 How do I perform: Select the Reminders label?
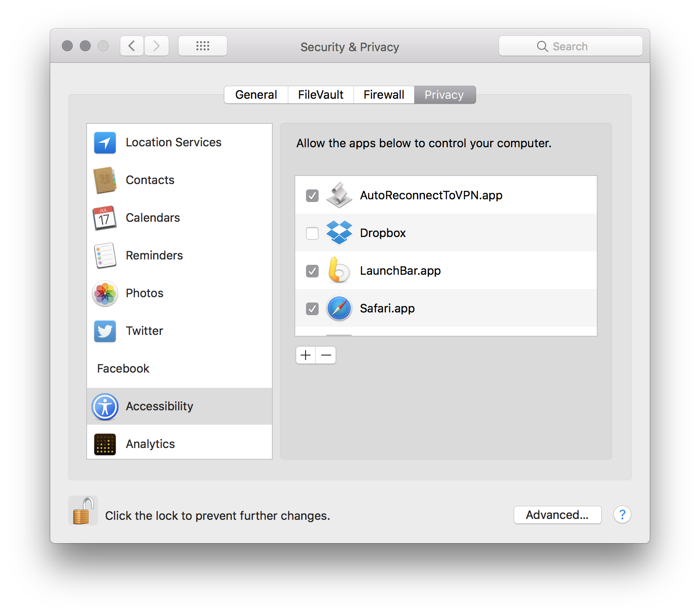coord(154,255)
